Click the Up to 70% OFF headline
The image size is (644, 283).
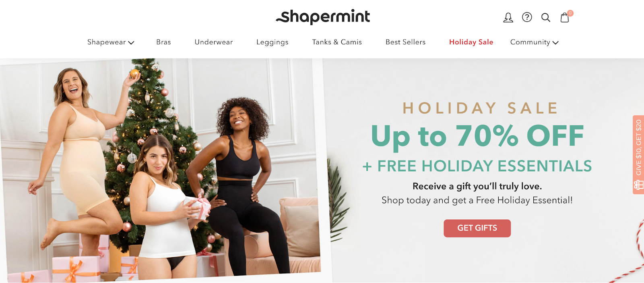[x=477, y=136]
